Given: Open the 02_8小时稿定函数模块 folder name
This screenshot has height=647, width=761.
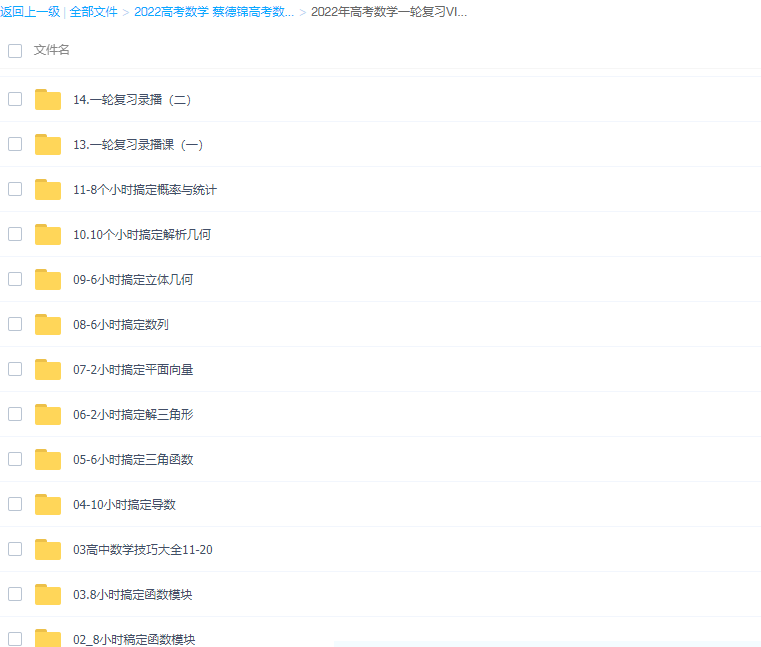Looking at the screenshot, I should pyautogui.click(x=134, y=639).
